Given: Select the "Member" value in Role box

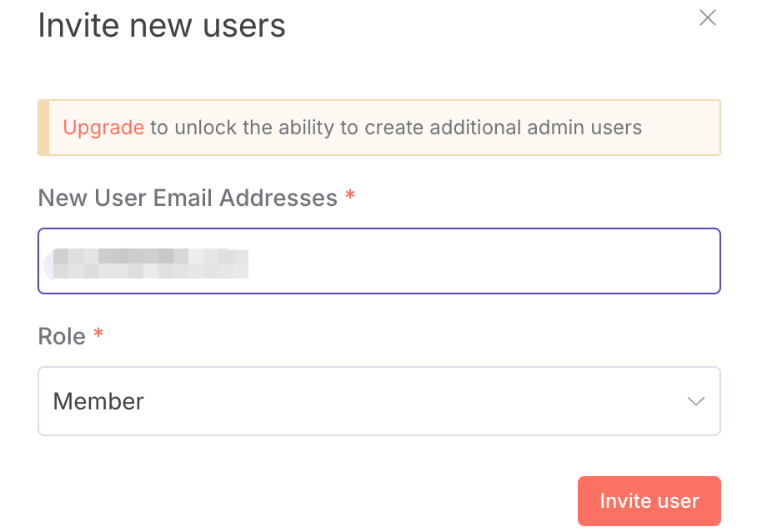Looking at the screenshot, I should pos(98,401).
